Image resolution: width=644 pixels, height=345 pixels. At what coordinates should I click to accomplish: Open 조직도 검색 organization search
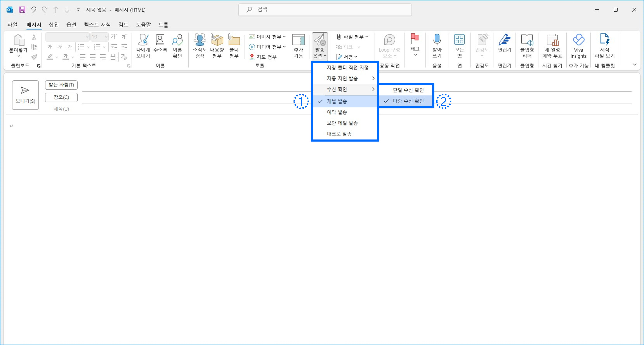coord(200,46)
